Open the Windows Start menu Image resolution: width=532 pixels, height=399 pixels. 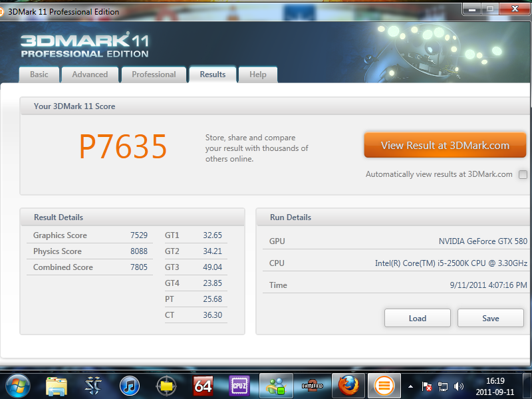pos(18,386)
